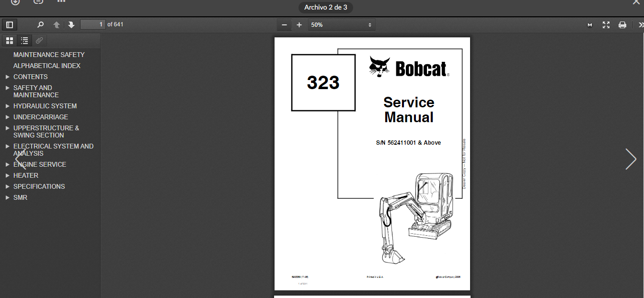Viewport: 644px width, 298px height.
Task: Open SMR outline entry
Action: (21, 197)
